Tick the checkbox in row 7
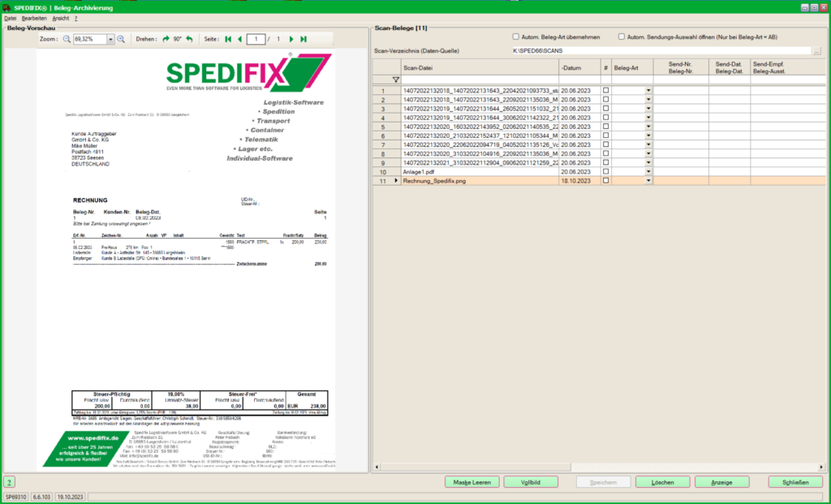 (605, 144)
